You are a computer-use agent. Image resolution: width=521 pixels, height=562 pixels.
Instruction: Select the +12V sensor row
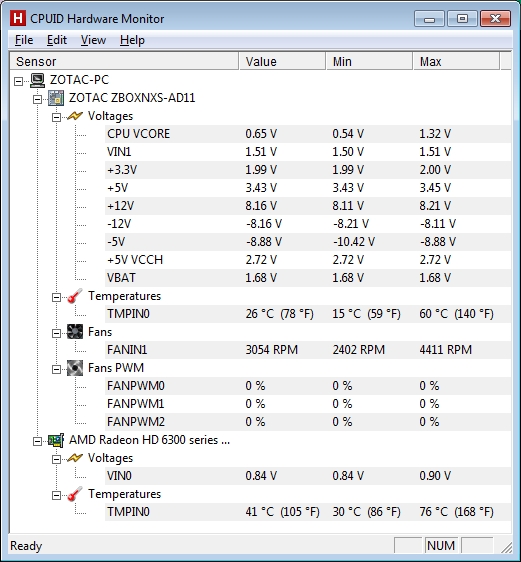(308, 206)
